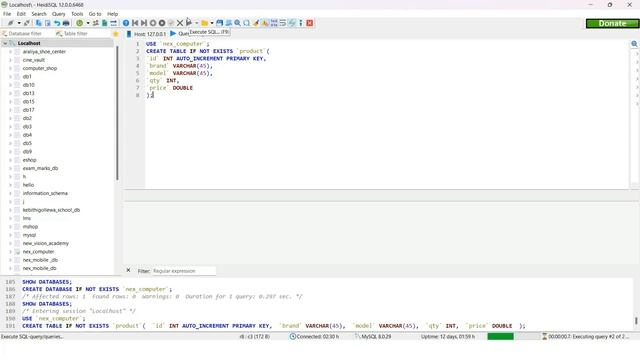Screen dimensions: 640x360
Task: Open the Help menu
Action: [112, 14]
